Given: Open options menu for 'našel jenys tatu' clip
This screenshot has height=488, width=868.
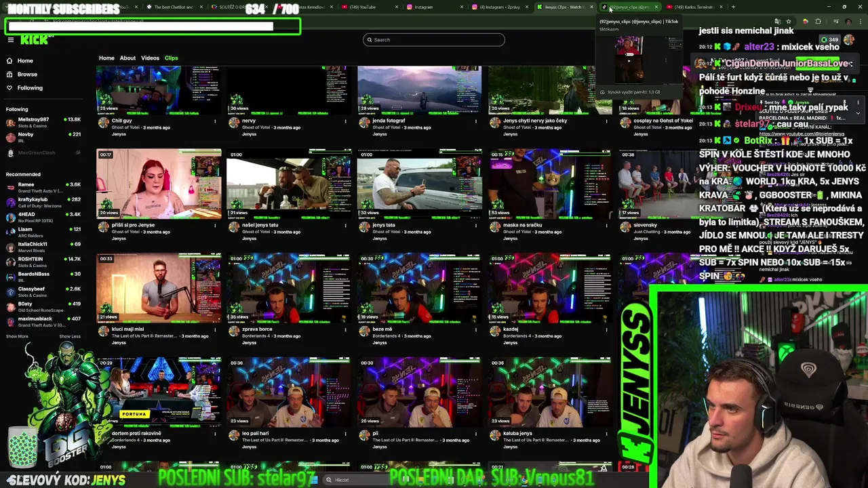Looking at the screenshot, I should pyautogui.click(x=345, y=226).
